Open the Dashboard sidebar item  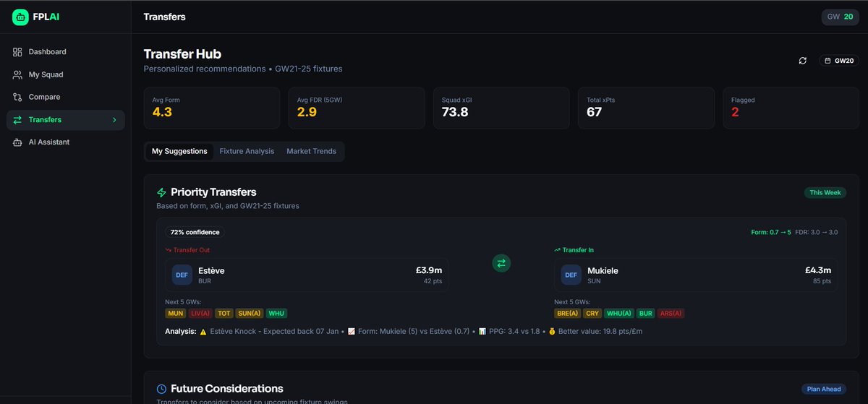click(65, 52)
